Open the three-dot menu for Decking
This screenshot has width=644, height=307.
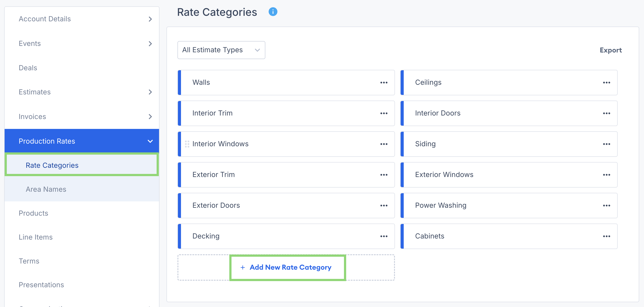pyautogui.click(x=384, y=236)
